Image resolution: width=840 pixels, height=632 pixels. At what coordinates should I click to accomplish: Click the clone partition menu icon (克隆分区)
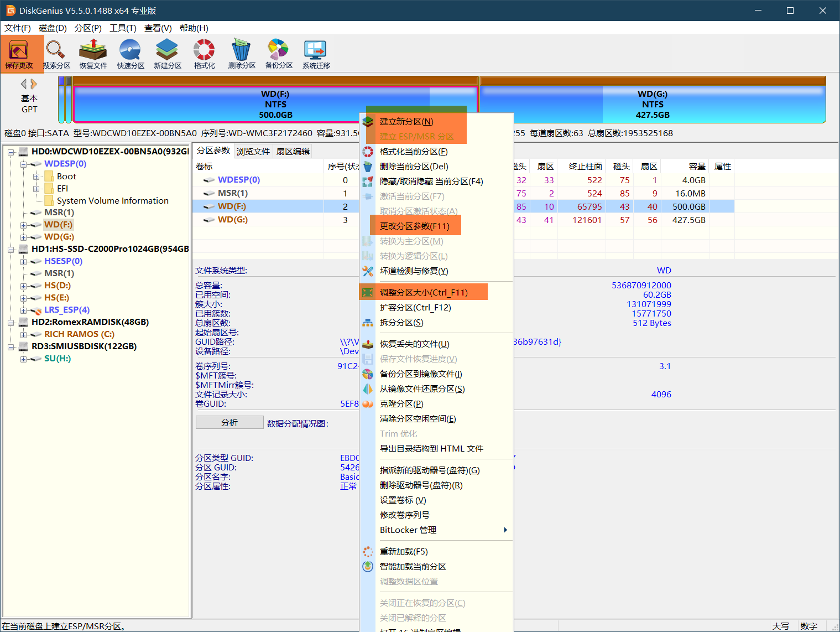(x=368, y=404)
